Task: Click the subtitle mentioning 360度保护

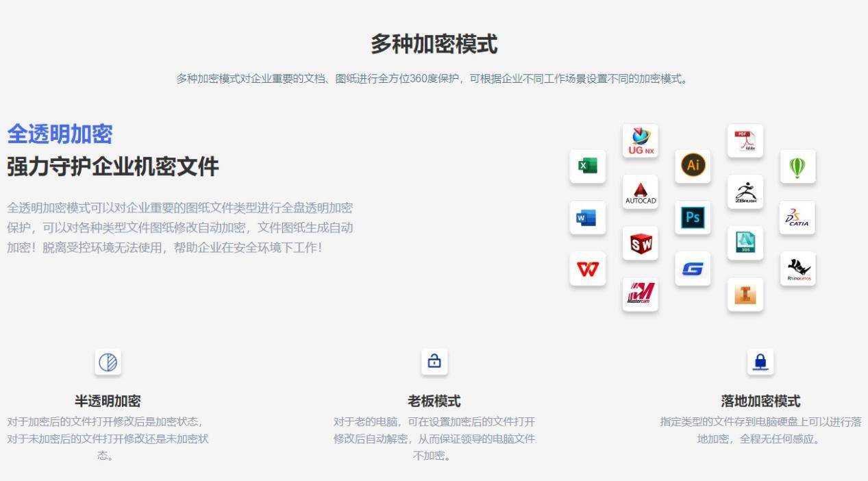Action: click(434, 79)
